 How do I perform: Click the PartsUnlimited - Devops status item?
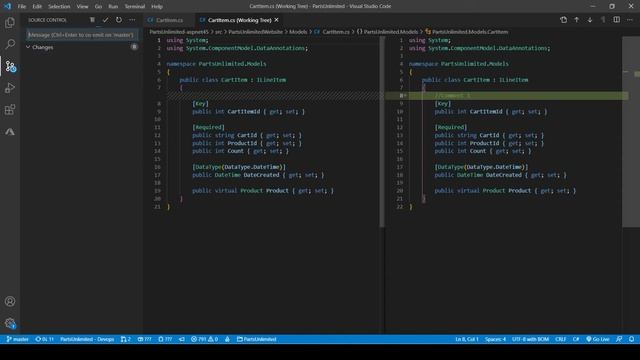pyautogui.click(x=87, y=339)
